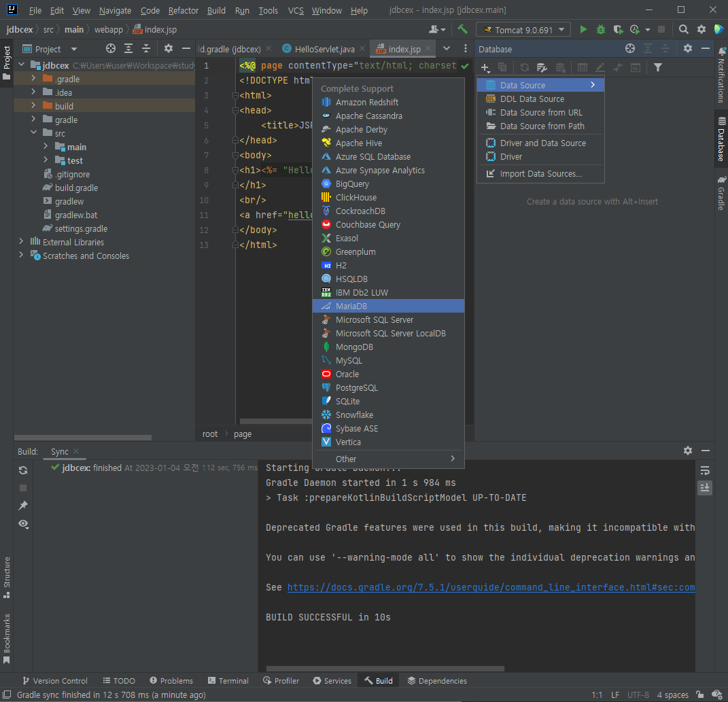
Task: Expand all icon in Project panel toolbar
Action: click(128, 48)
